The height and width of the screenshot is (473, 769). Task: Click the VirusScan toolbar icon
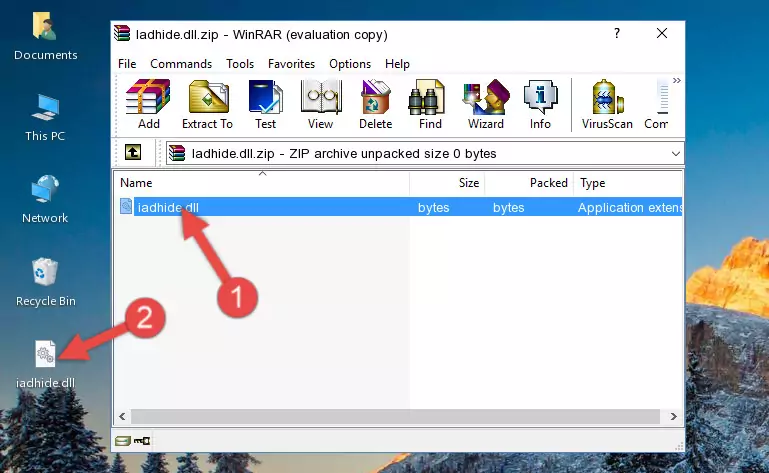pyautogui.click(x=607, y=105)
